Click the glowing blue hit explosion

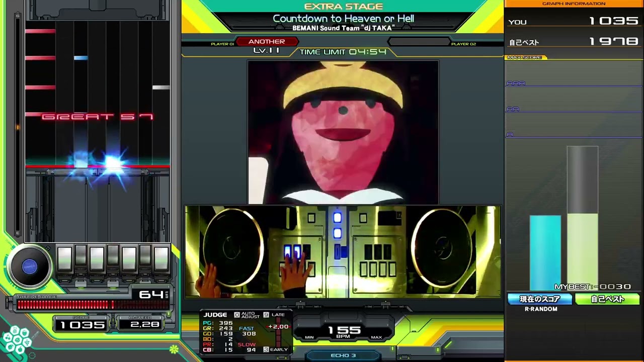pos(113,163)
